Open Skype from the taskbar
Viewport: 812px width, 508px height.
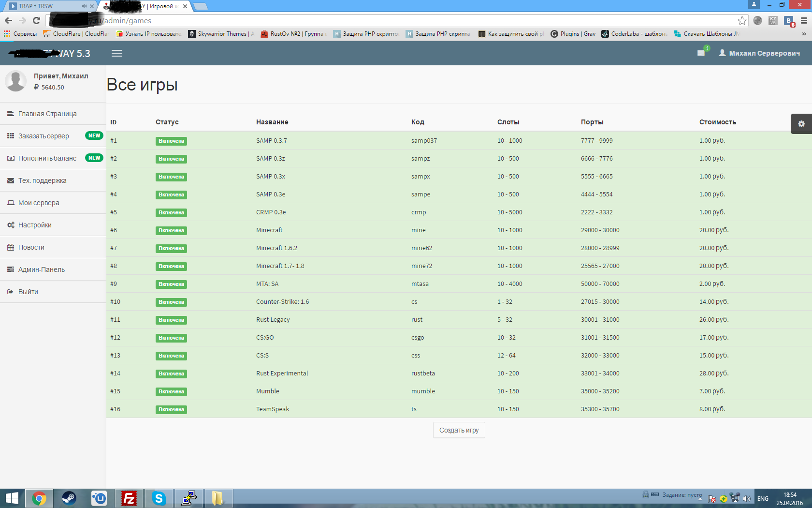[159, 498]
